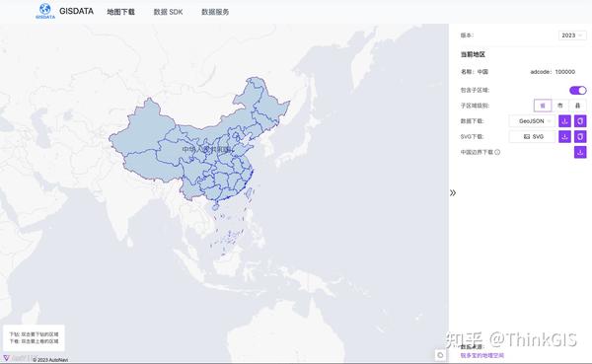Open the data source link at panel bottom
Screen dimensions: 592x364
(x=482, y=355)
